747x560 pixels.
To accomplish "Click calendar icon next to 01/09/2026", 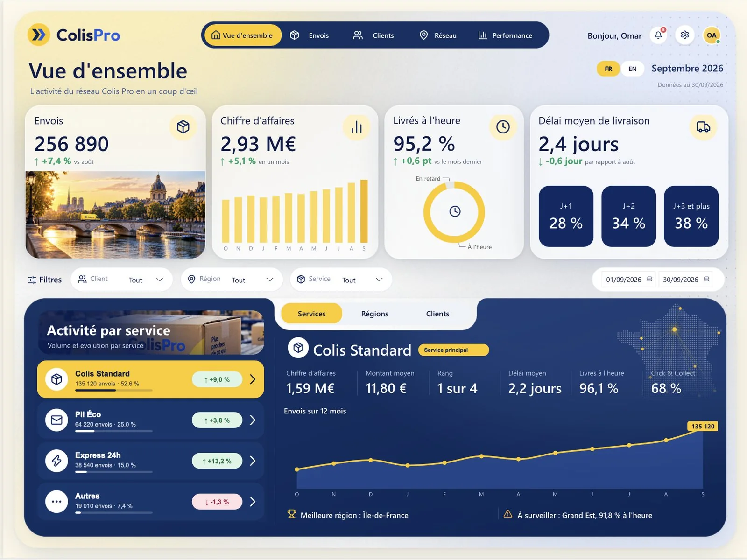I will tap(649, 279).
